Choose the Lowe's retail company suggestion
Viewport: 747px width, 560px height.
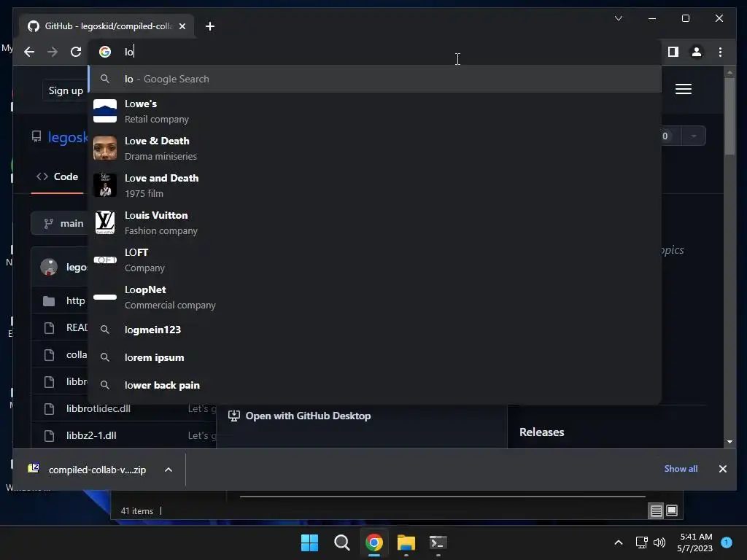[x=375, y=111]
